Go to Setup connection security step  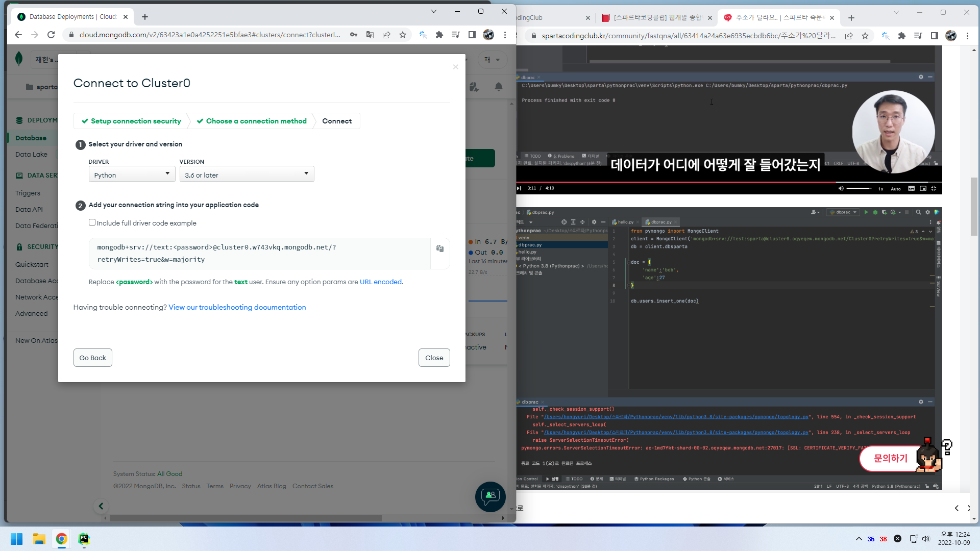click(x=131, y=121)
